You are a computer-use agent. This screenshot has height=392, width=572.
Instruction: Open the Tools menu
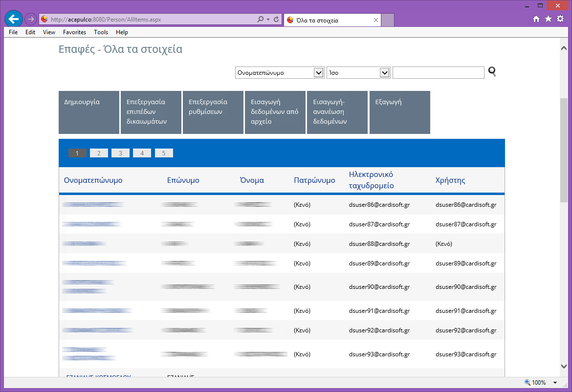[101, 32]
